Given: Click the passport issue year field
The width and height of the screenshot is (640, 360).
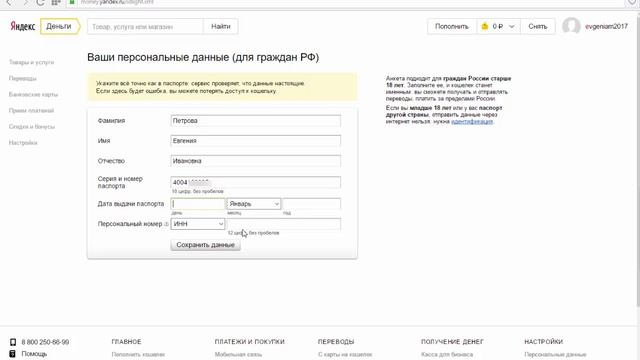Looking at the screenshot, I should click(x=311, y=204).
